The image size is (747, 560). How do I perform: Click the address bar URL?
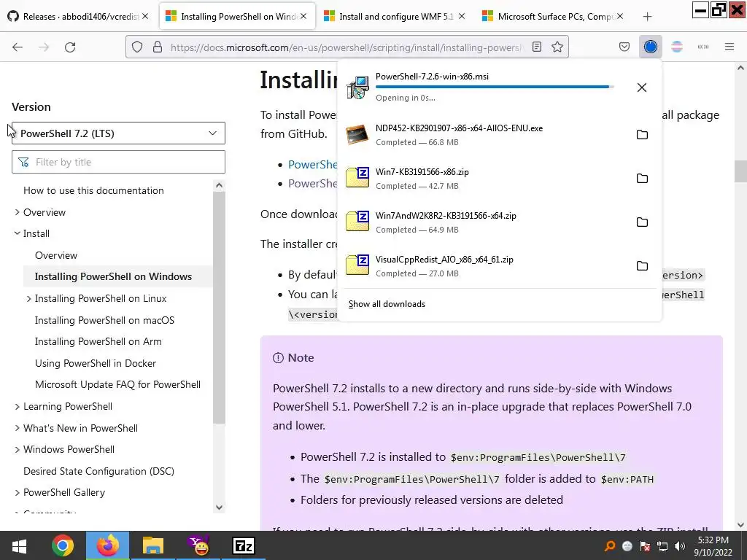[x=347, y=47]
